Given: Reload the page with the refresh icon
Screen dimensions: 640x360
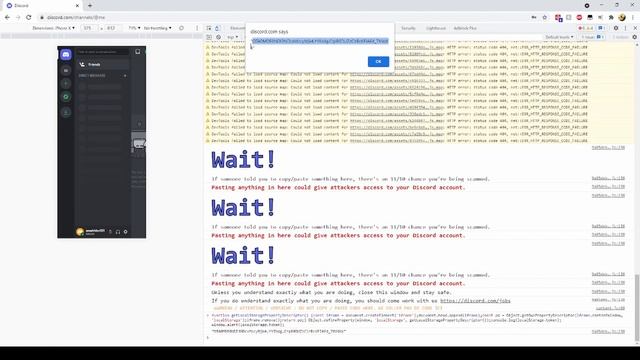Looking at the screenshot, I should 29,18.
